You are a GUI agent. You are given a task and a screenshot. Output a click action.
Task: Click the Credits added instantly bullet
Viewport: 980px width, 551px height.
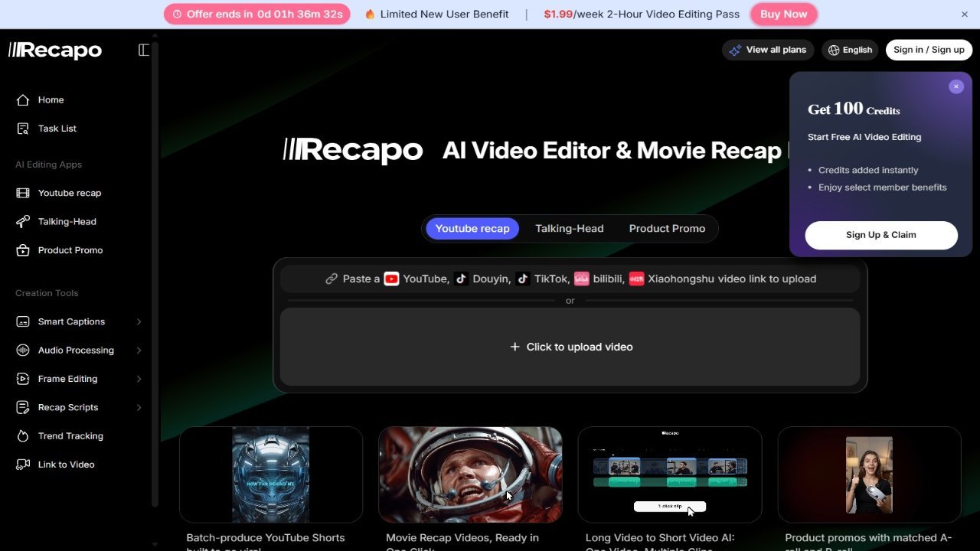(x=868, y=170)
